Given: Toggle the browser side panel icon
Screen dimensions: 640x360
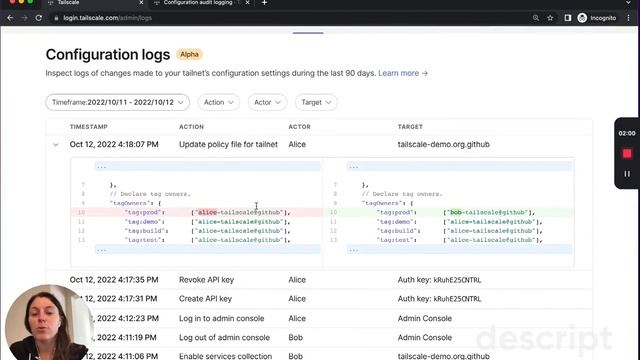Looking at the screenshot, I should coord(568,18).
